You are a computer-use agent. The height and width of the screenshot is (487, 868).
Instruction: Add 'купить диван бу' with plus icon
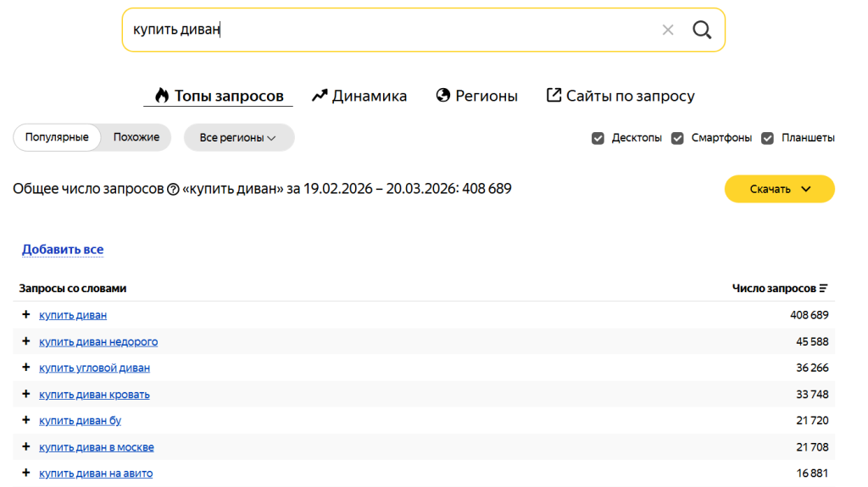tap(25, 420)
